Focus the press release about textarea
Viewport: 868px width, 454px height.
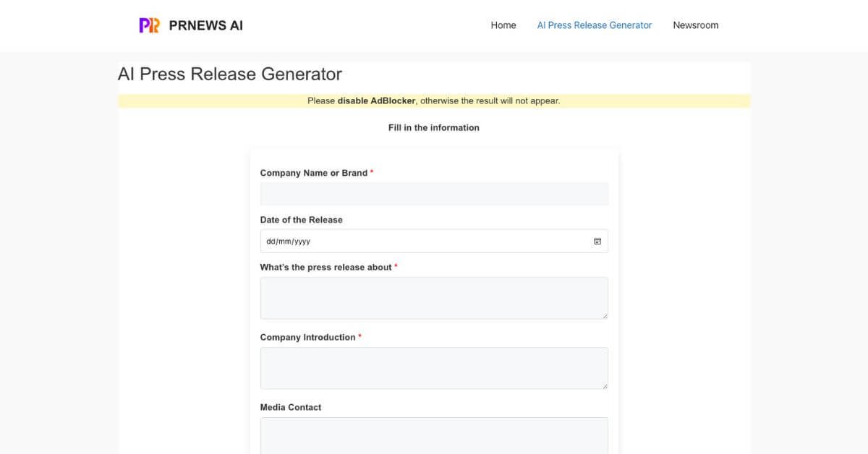tap(434, 298)
